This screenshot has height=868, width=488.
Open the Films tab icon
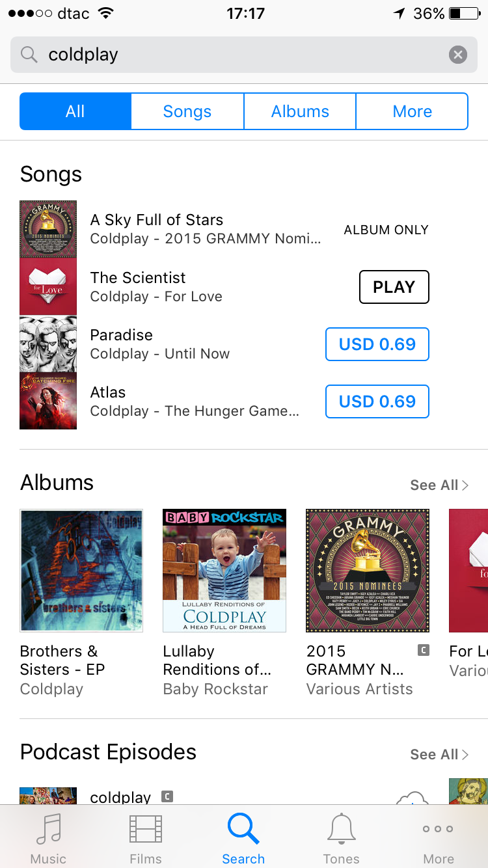146,829
